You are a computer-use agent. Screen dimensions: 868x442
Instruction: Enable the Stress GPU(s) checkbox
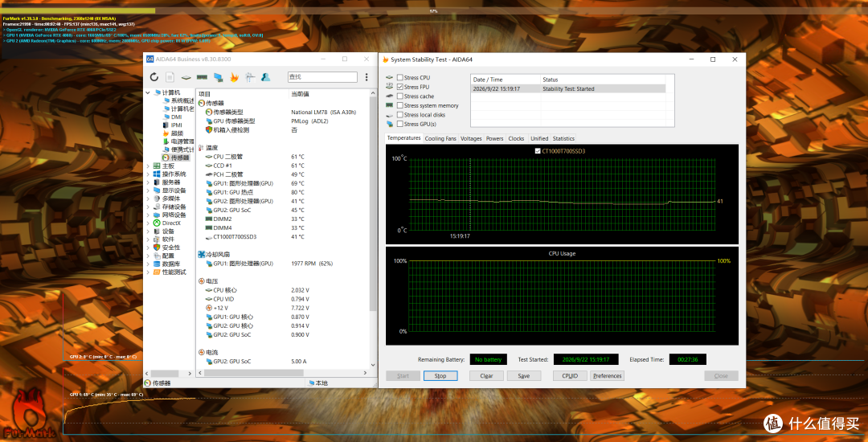(x=399, y=124)
